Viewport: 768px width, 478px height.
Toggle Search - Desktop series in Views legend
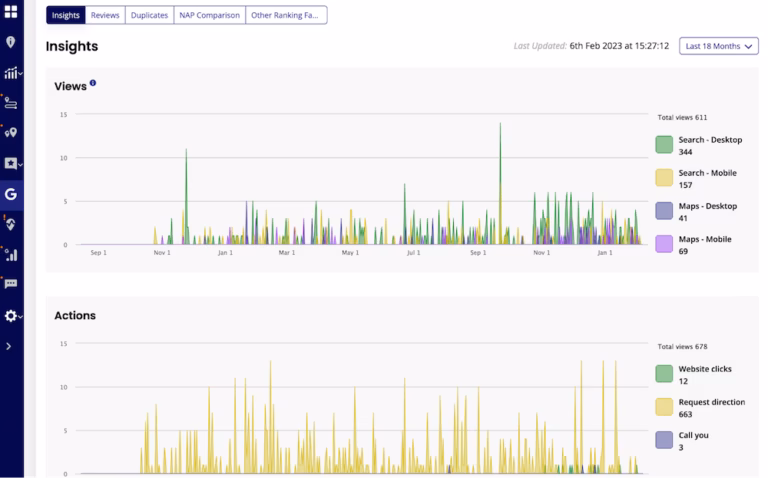click(x=664, y=145)
